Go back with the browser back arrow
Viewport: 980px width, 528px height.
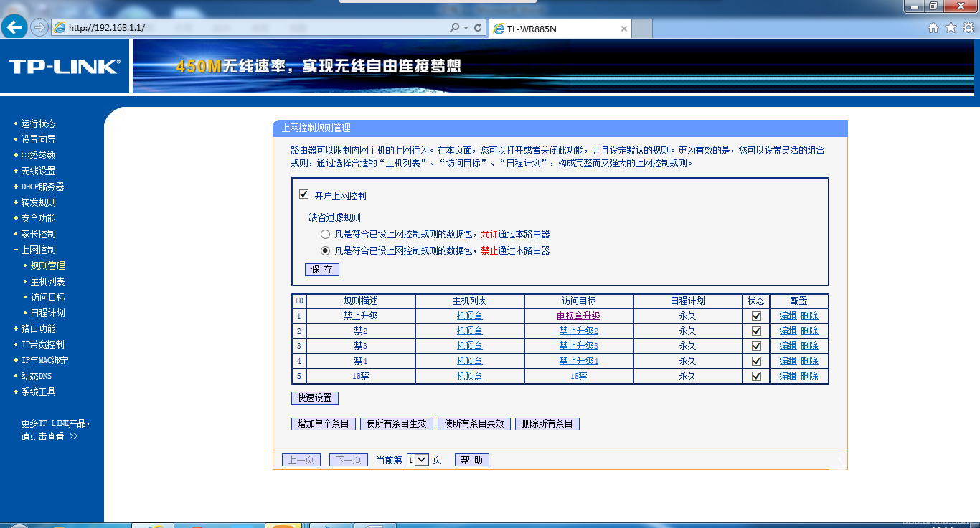point(15,27)
